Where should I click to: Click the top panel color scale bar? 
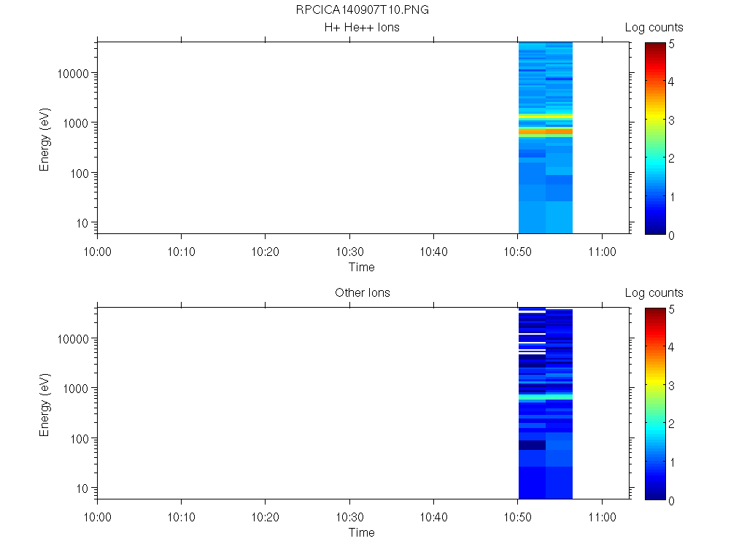[655, 139]
